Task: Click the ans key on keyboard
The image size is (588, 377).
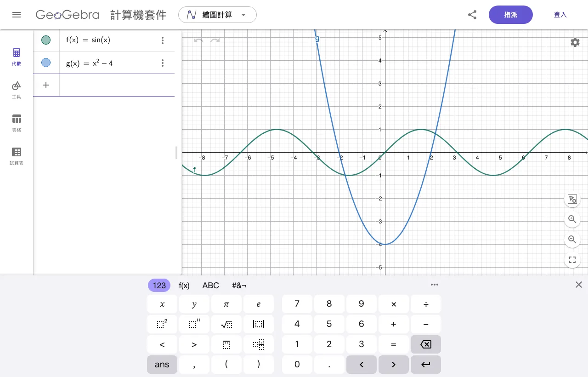Action: [x=162, y=365]
